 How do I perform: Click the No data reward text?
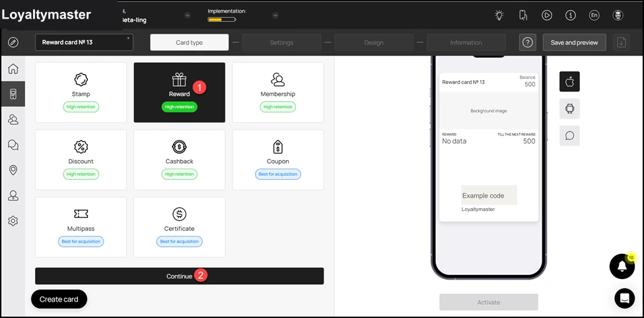pyautogui.click(x=454, y=141)
